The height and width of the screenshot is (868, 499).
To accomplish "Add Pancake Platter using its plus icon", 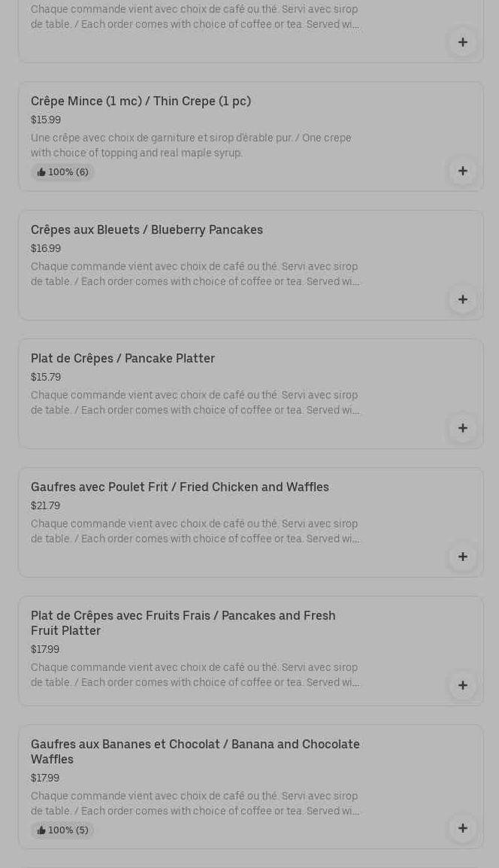I will click(462, 428).
